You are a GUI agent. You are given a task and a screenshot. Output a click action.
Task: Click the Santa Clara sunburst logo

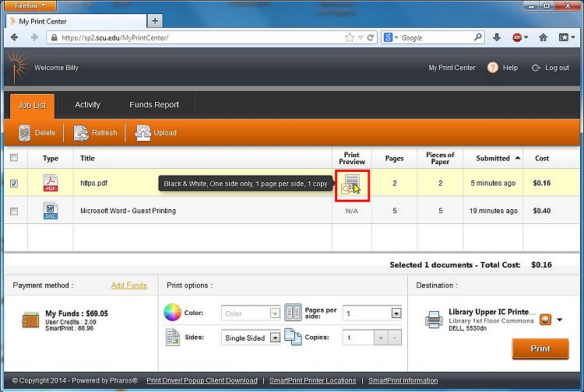pos(17,67)
